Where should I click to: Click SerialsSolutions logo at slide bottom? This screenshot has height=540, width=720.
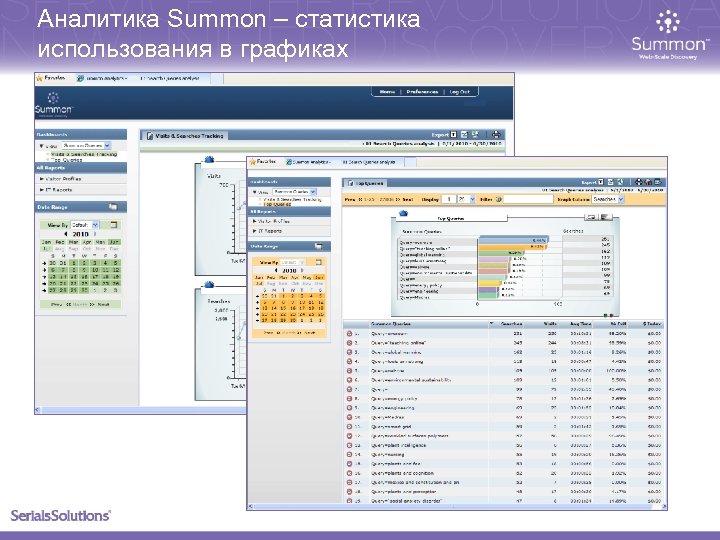tap(61, 515)
